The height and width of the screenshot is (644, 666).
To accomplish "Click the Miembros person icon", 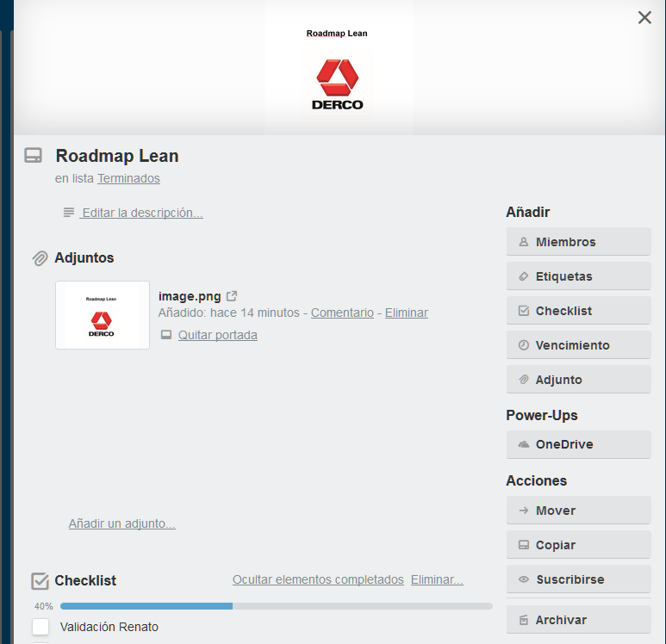I will click(524, 242).
